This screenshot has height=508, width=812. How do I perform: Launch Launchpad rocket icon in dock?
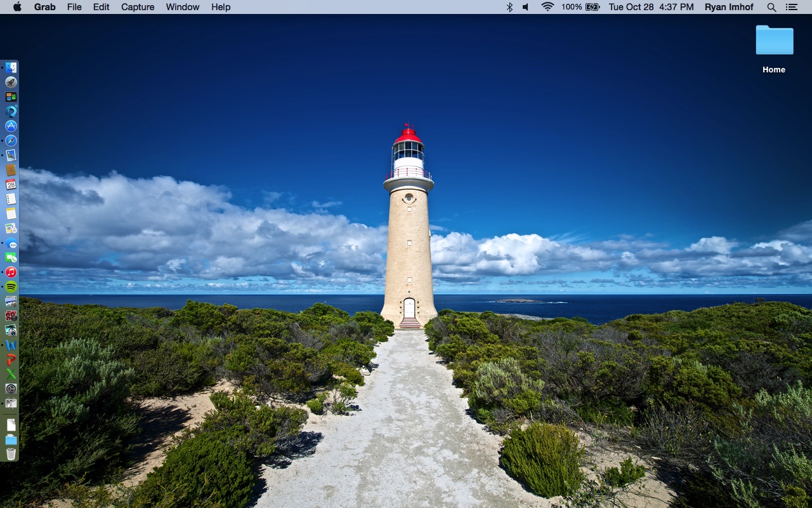pyautogui.click(x=11, y=82)
